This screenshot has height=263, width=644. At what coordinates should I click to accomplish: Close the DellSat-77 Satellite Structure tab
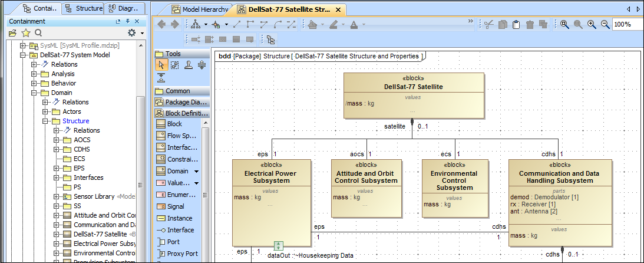pyautogui.click(x=338, y=9)
